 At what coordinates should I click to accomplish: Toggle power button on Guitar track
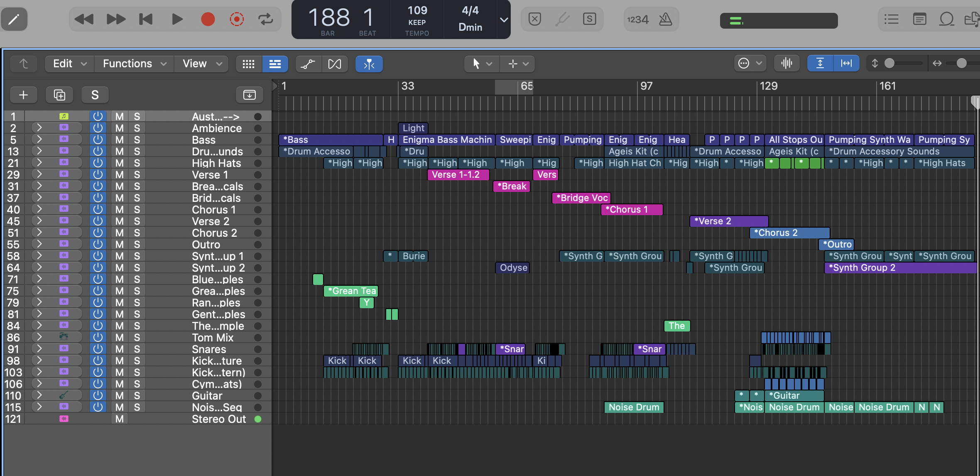[98, 396]
